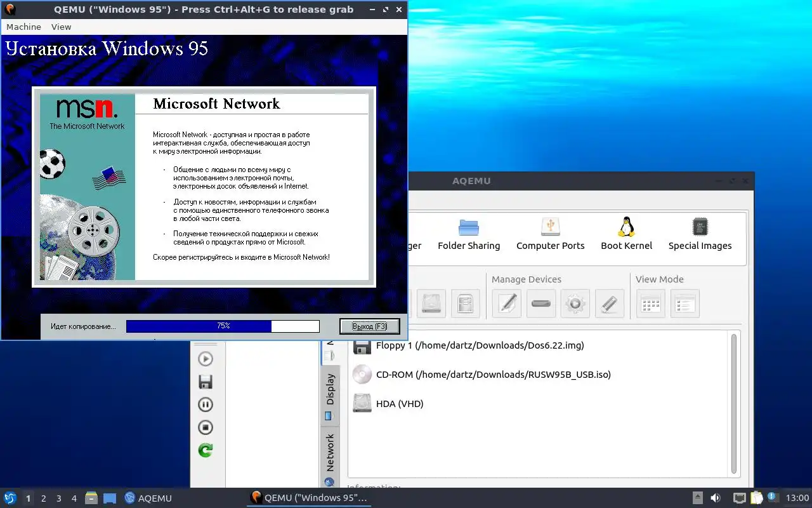Viewport: 812px width, 508px height.
Task: Select the Display vertical tab in AQEMU
Action: pyautogui.click(x=329, y=396)
